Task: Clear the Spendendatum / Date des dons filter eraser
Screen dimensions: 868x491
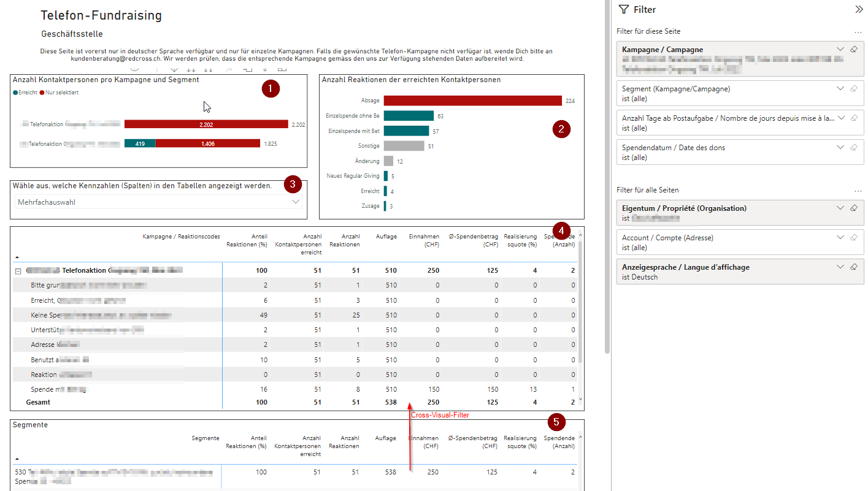Action: 853,147
